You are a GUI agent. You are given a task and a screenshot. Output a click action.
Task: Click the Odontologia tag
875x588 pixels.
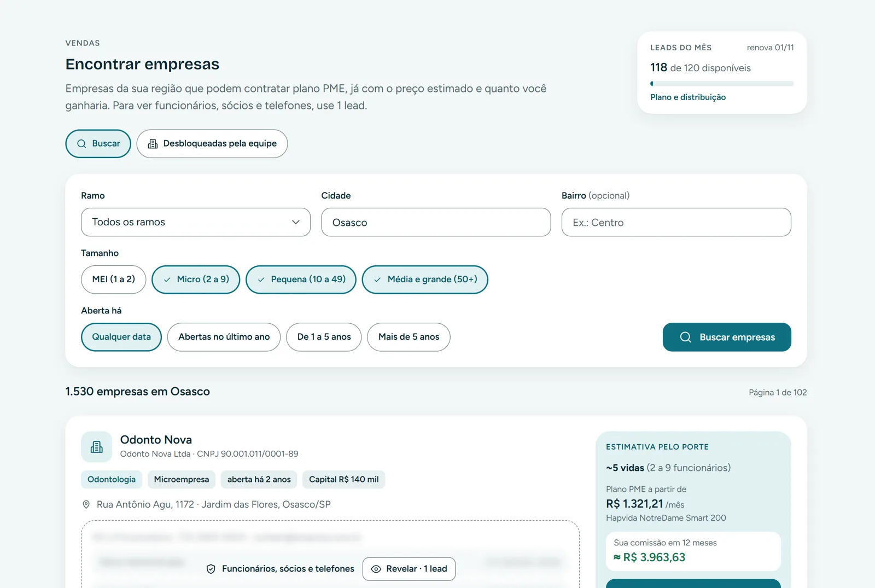[112, 479]
